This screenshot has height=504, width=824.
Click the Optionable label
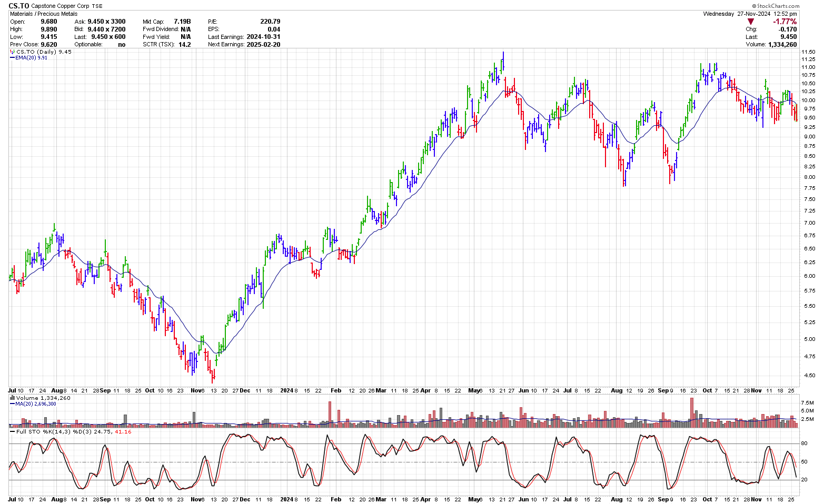[88, 45]
